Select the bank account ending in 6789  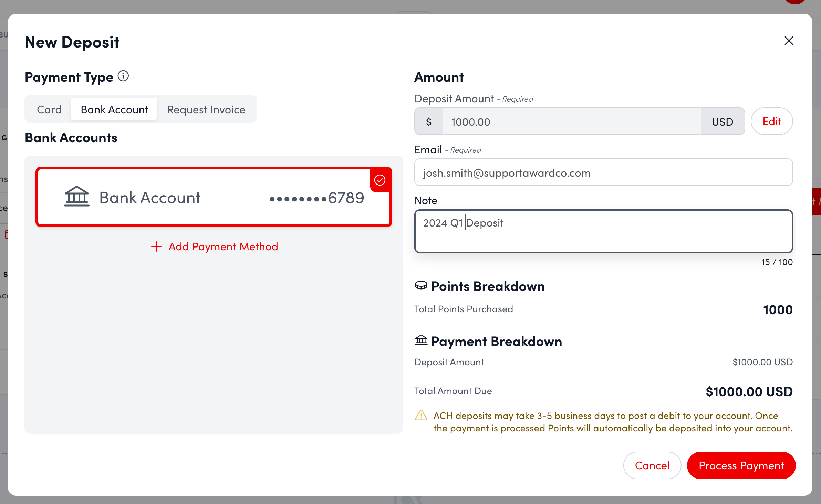pyautogui.click(x=214, y=197)
